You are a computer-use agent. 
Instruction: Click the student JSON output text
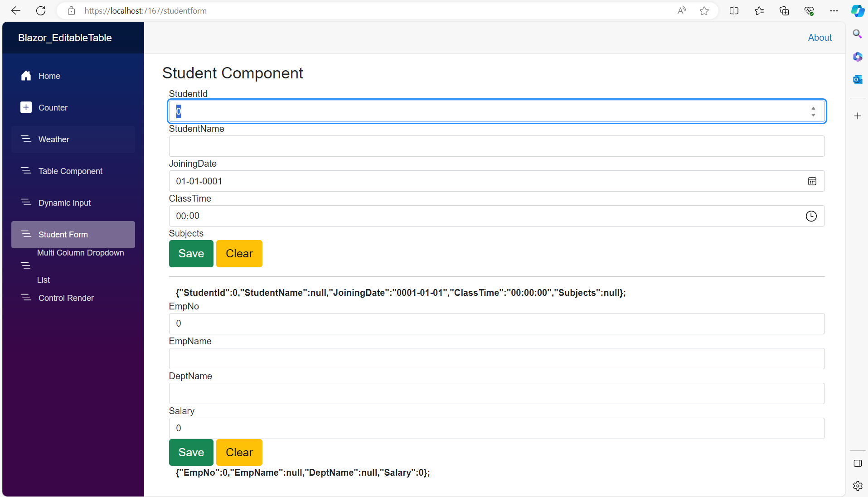(401, 293)
